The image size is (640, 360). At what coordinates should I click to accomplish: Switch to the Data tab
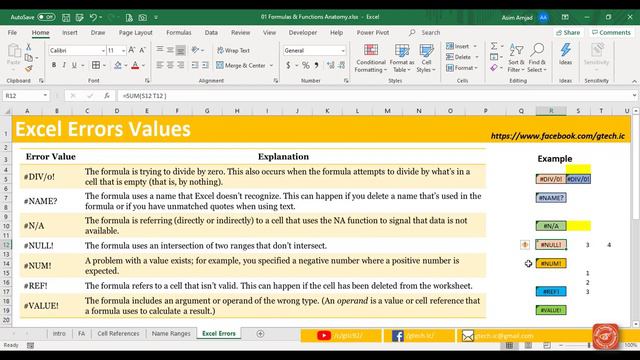tap(211, 33)
